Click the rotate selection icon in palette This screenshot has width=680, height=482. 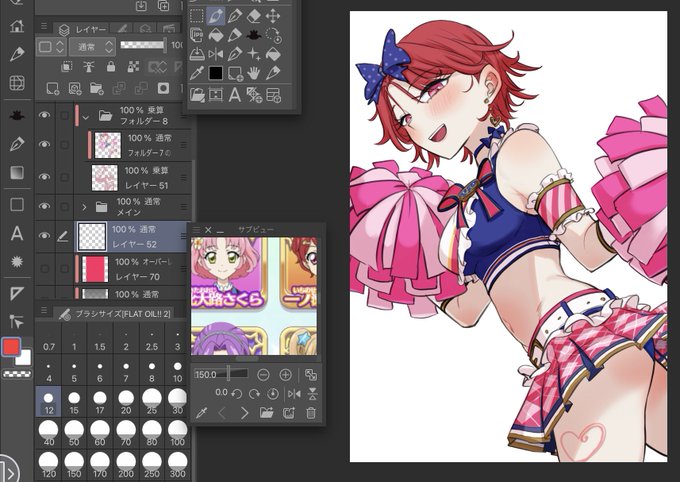(x=274, y=35)
